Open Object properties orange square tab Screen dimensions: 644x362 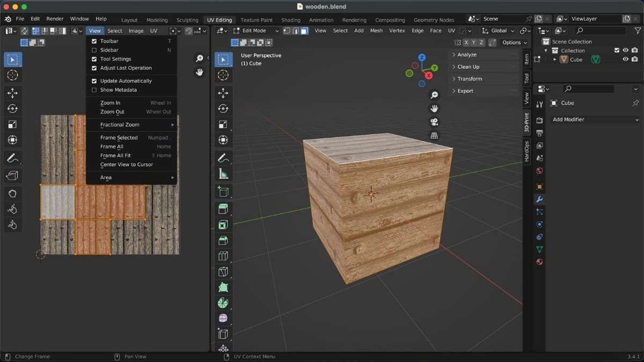point(539,187)
